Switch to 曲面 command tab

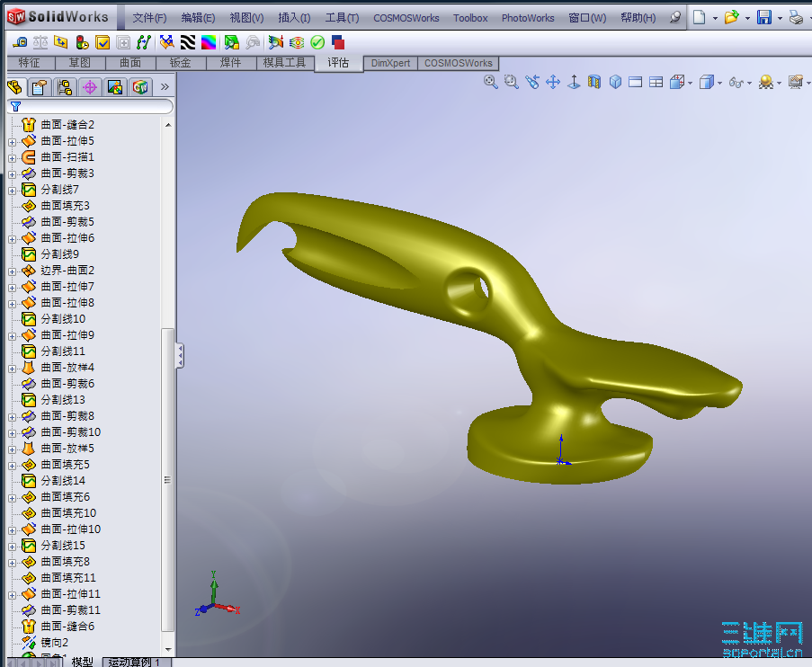pyautogui.click(x=130, y=63)
